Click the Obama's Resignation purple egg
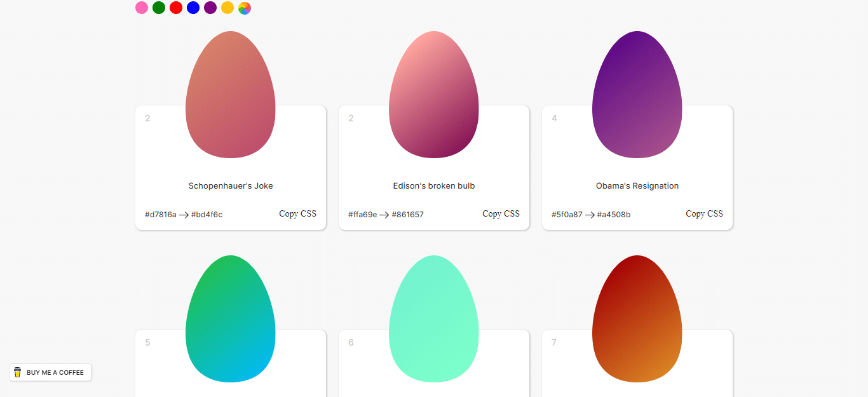Image resolution: width=868 pixels, height=397 pixels. [x=637, y=95]
